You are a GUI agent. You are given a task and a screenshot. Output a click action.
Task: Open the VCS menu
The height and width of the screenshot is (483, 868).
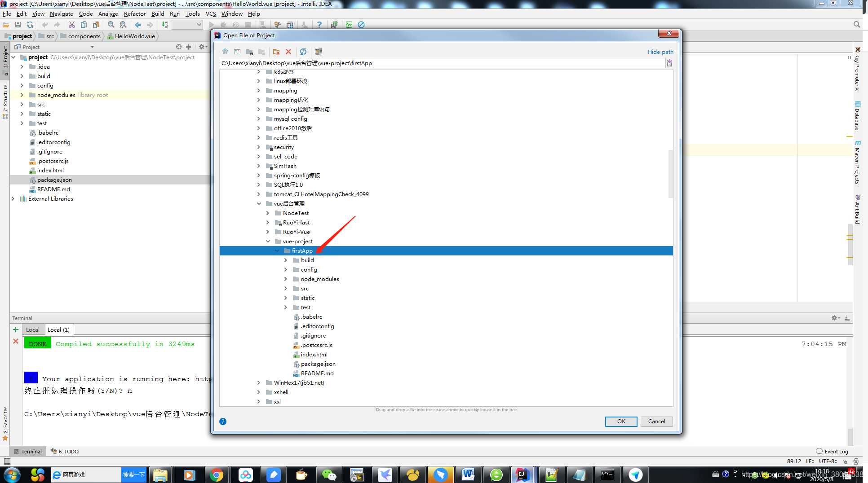[x=211, y=14]
